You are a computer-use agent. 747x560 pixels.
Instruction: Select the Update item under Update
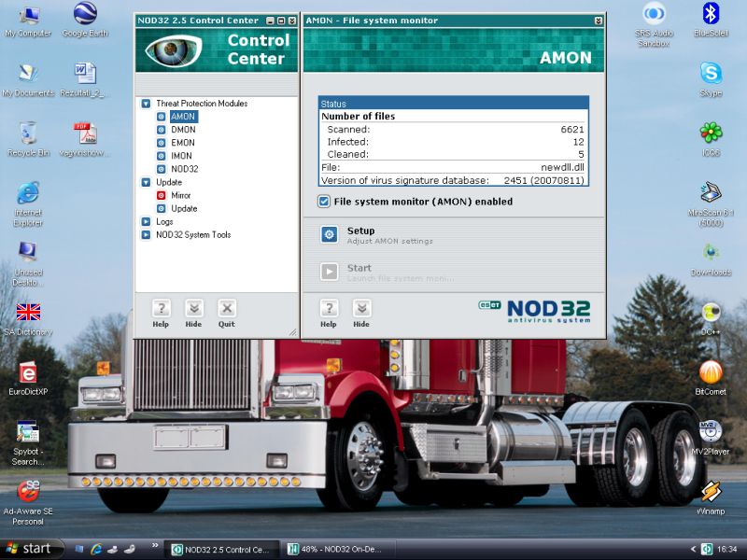[184, 208]
